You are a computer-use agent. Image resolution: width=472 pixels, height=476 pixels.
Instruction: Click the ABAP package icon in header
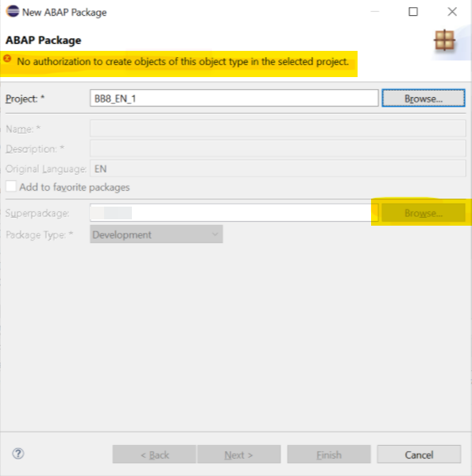(445, 40)
